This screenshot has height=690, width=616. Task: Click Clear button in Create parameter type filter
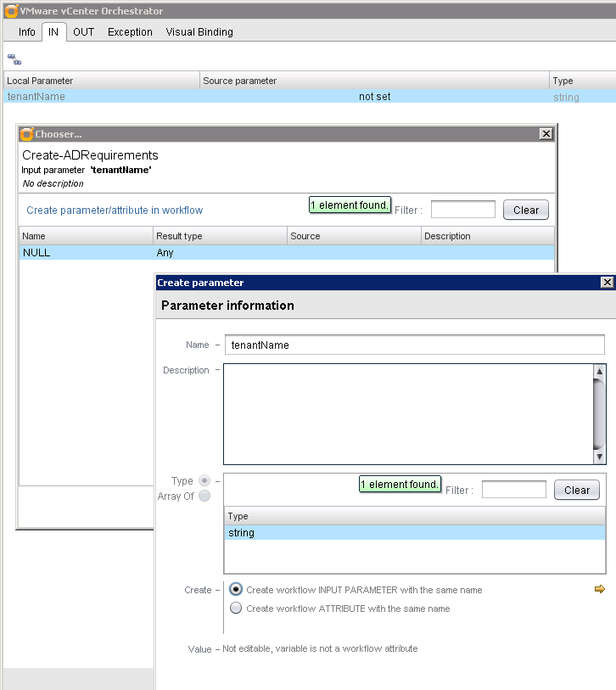[x=576, y=490]
